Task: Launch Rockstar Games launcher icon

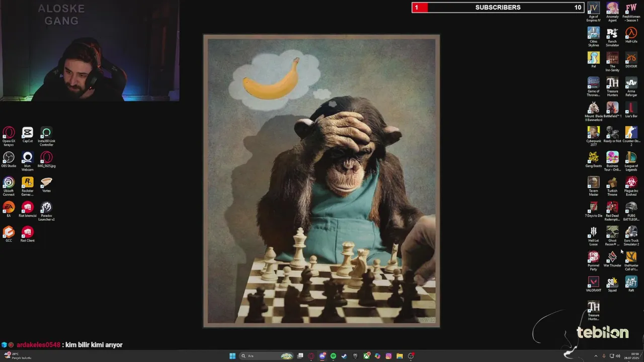Action: pyautogui.click(x=28, y=186)
